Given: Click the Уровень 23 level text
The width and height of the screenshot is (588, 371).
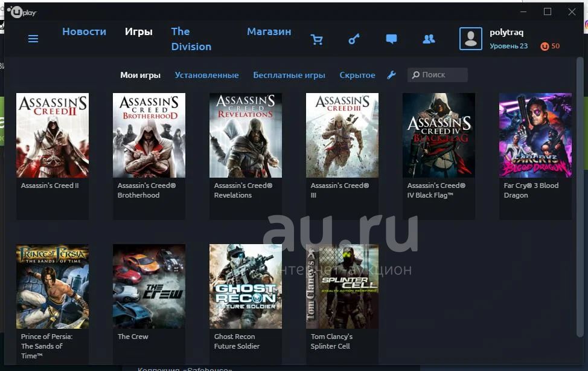Looking at the screenshot, I should 508,46.
